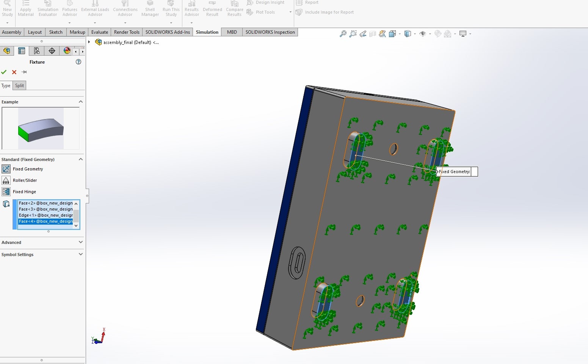Screen dimensions: 588x364
Task: Click the fixture example preview image
Action: pos(41,128)
